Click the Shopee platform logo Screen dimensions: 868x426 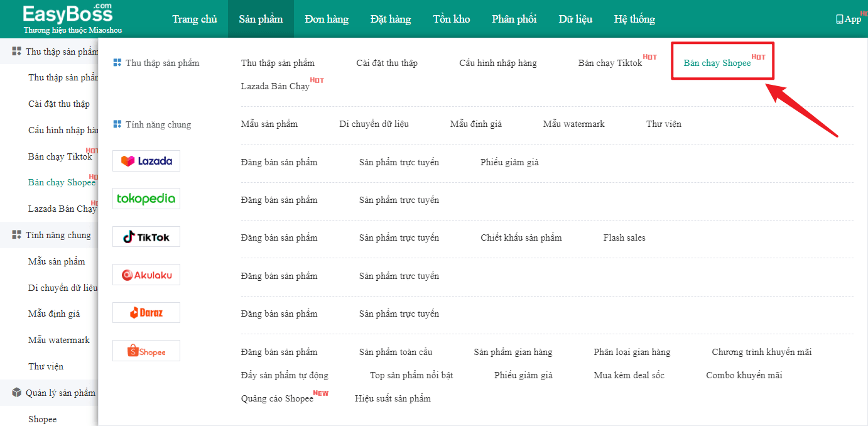[x=146, y=351]
